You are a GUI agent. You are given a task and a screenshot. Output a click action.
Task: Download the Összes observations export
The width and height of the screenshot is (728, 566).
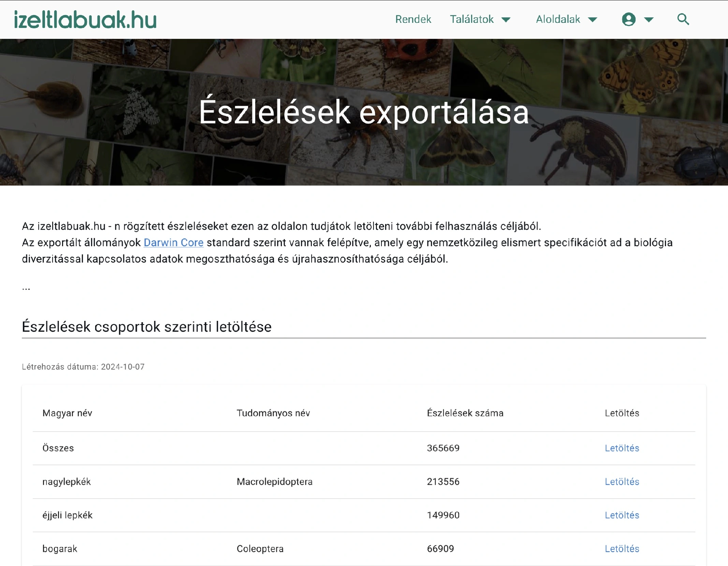pos(622,448)
